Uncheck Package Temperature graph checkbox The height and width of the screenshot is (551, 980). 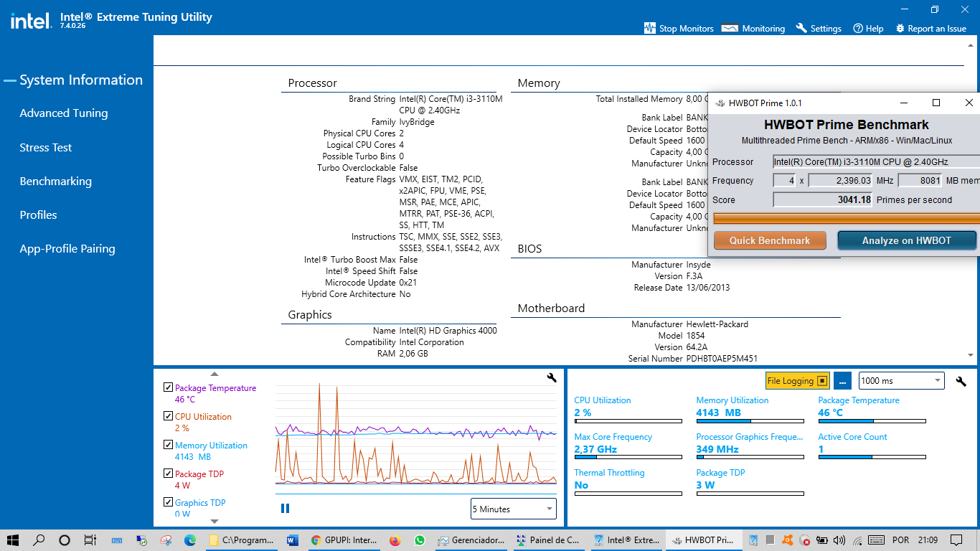(169, 387)
